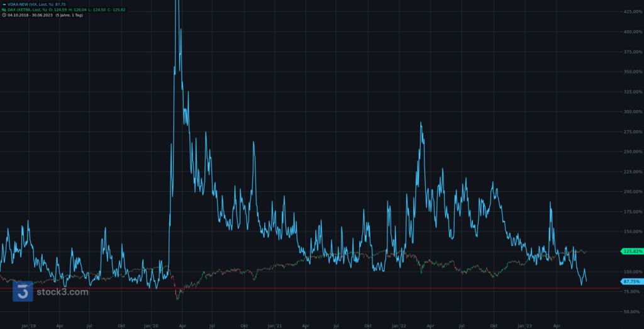Viewport: 644px width, 329px height.
Task: Click the DAX candlestick series icon
Action: click(4, 9)
